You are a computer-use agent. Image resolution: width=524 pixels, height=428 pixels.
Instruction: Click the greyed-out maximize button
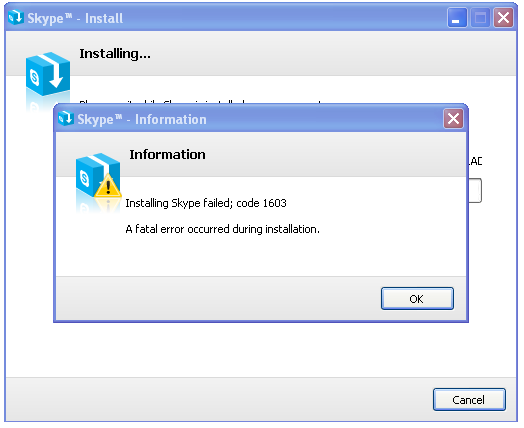click(480, 18)
